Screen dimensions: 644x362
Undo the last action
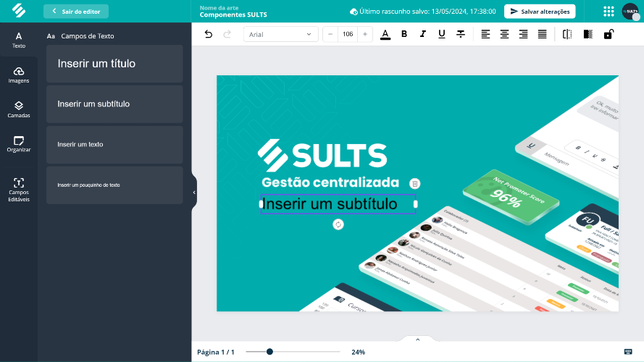click(x=208, y=34)
